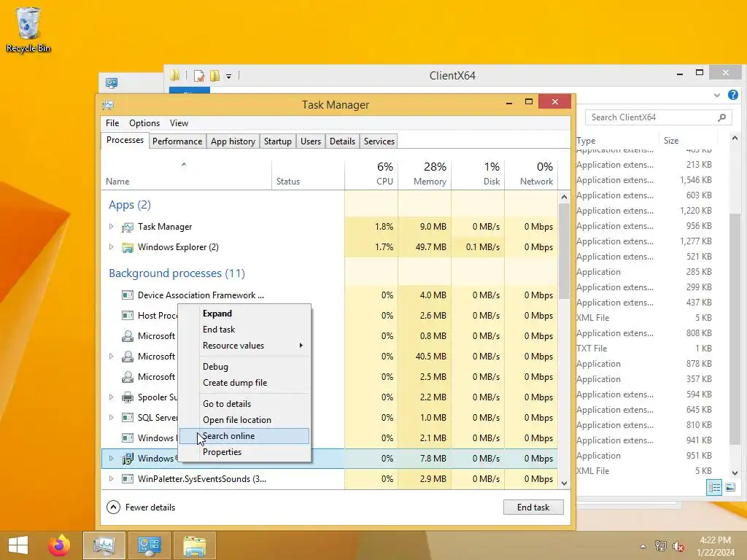Switch to the Services tab
Viewport: 747px width, 560px height.
pyautogui.click(x=379, y=141)
